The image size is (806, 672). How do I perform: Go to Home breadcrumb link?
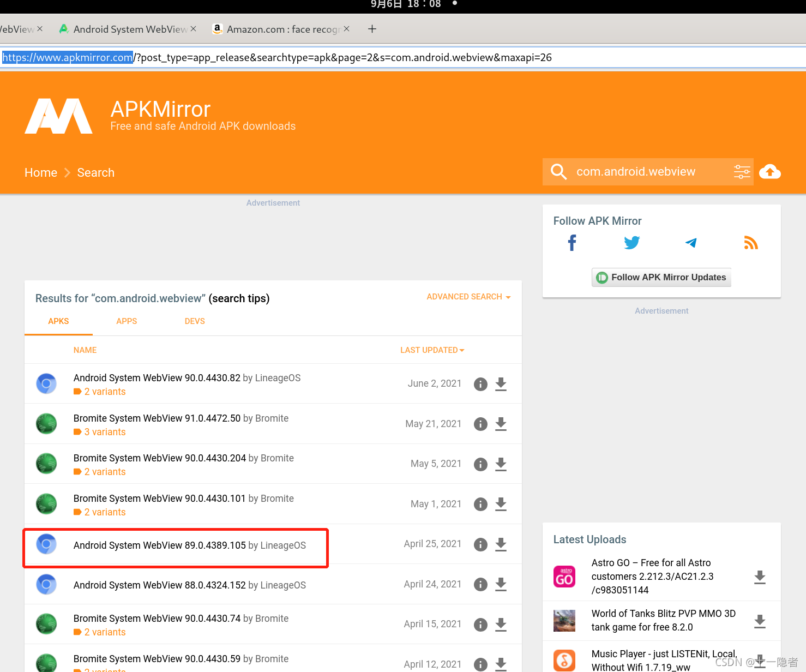[x=41, y=173]
